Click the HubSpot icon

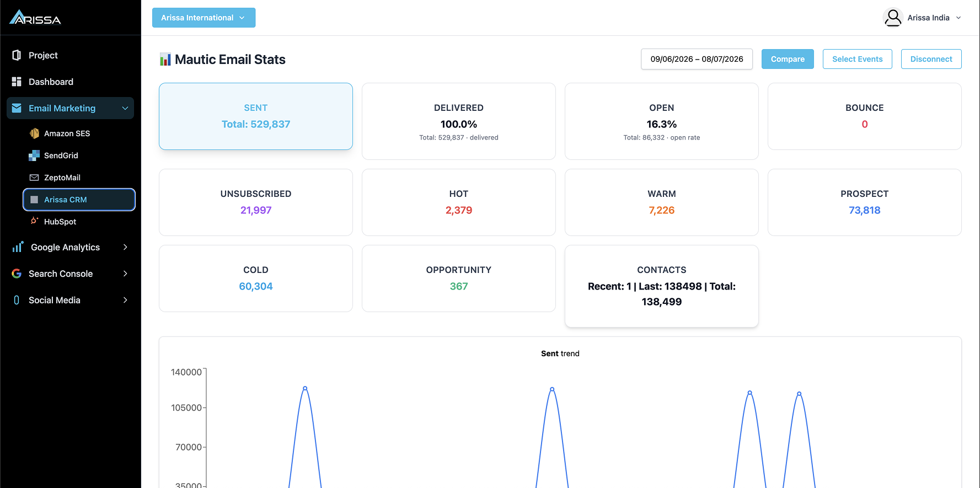point(34,221)
